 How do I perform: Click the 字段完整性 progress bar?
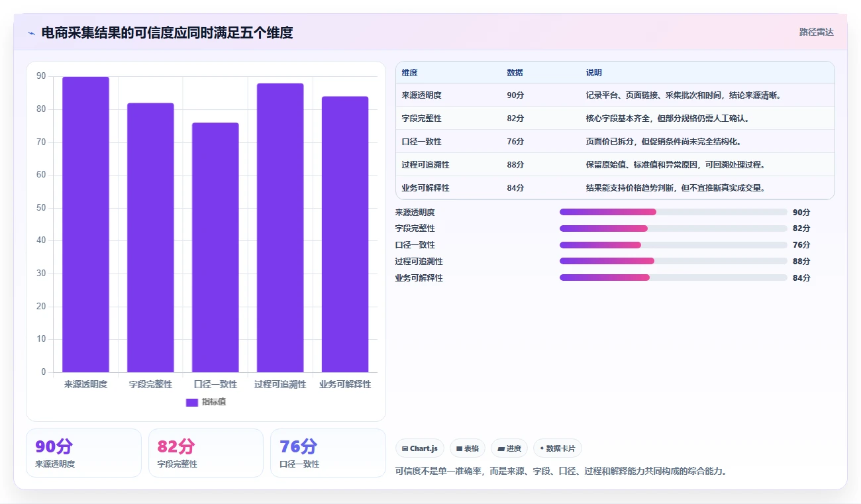[x=673, y=228]
